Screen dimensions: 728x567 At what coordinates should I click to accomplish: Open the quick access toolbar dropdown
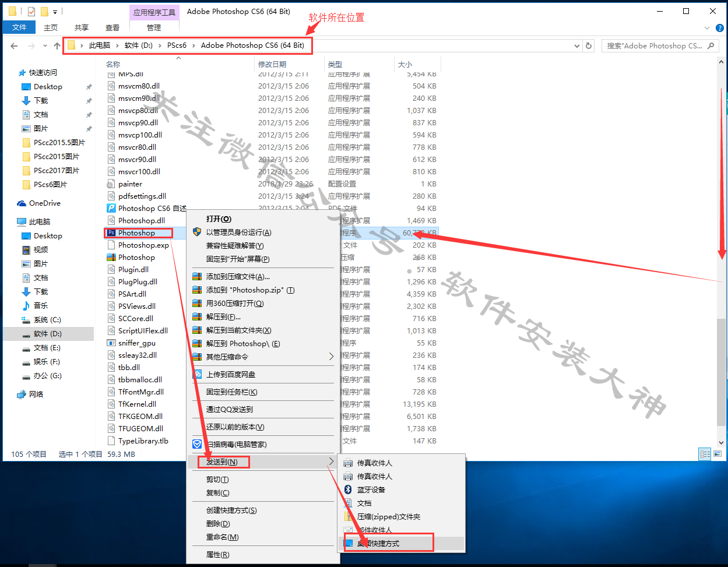[55, 11]
